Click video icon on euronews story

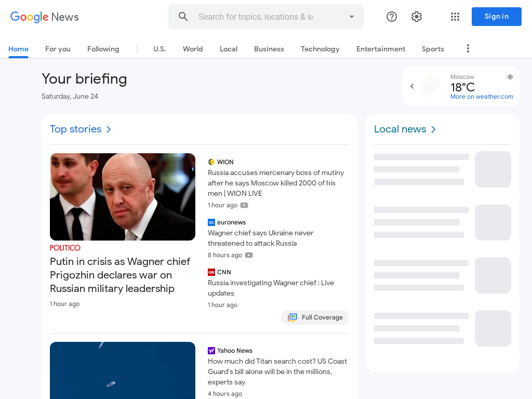(x=249, y=255)
